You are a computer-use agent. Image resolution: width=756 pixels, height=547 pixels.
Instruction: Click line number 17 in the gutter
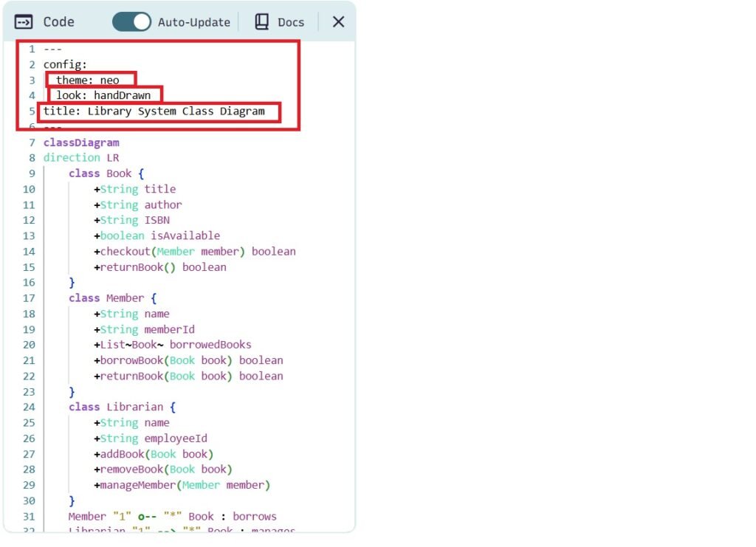click(x=29, y=298)
